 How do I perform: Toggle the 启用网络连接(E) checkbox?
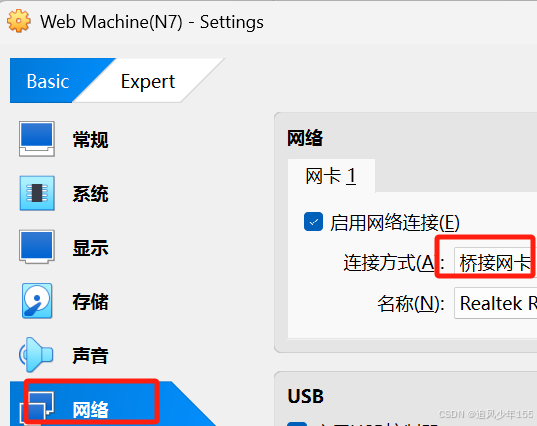tap(313, 222)
